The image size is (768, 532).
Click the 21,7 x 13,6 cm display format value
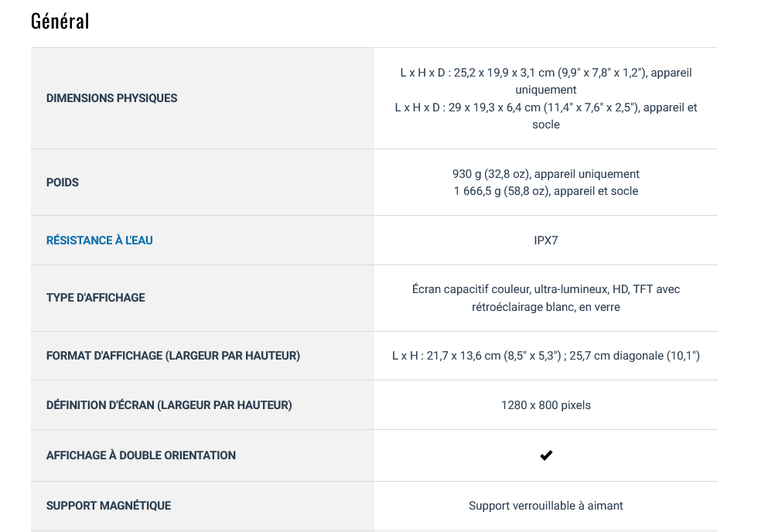click(546, 356)
